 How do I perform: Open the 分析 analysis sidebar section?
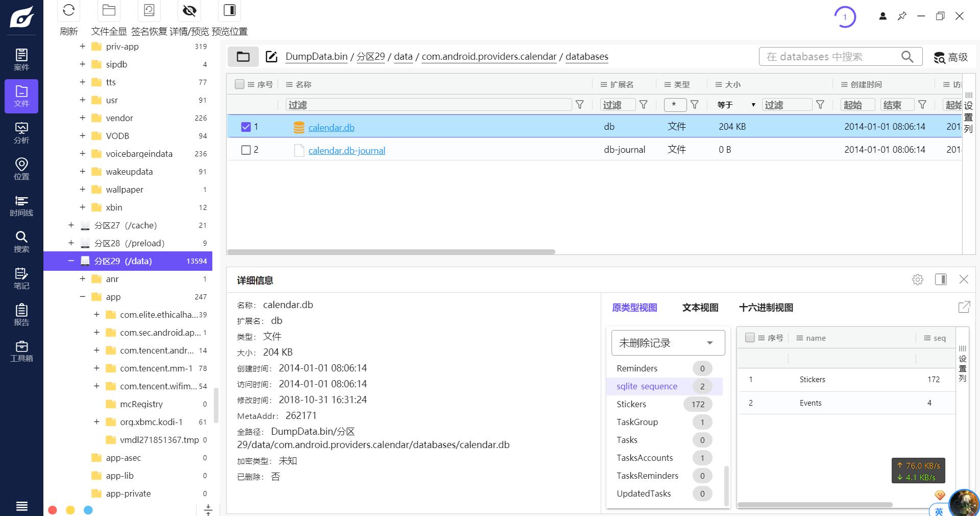tap(21, 133)
